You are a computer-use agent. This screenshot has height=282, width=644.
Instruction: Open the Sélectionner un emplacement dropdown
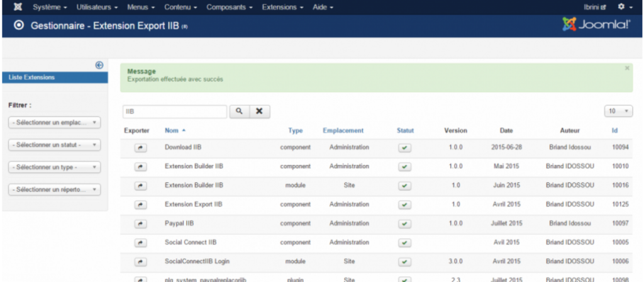tap(54, 123)
